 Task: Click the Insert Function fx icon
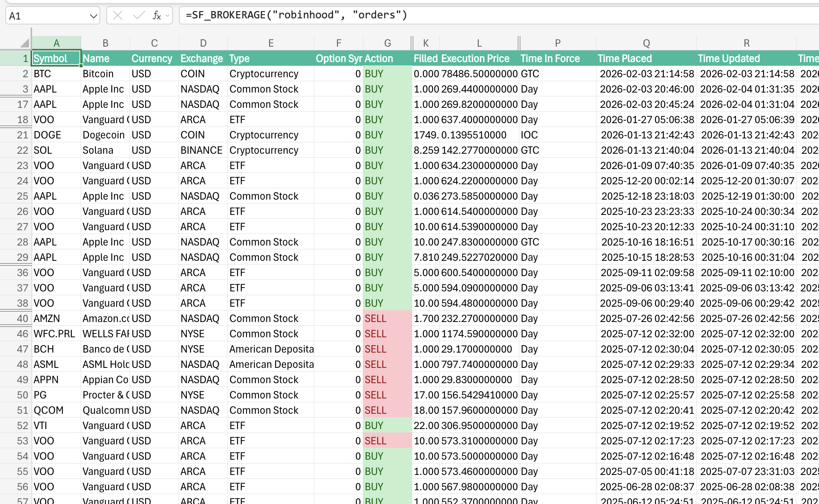[156, 15]
